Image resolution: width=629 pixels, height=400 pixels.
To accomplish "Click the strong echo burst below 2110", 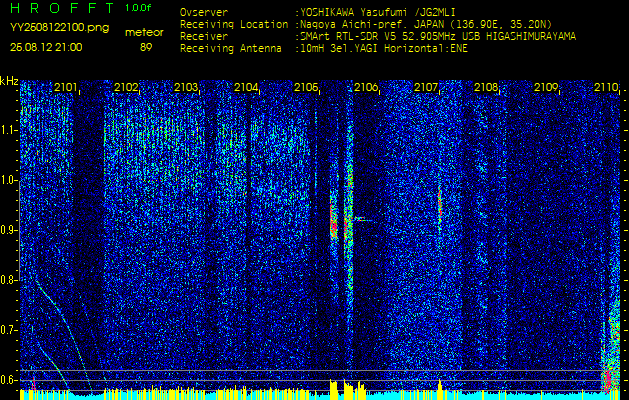I will [611, 353].
